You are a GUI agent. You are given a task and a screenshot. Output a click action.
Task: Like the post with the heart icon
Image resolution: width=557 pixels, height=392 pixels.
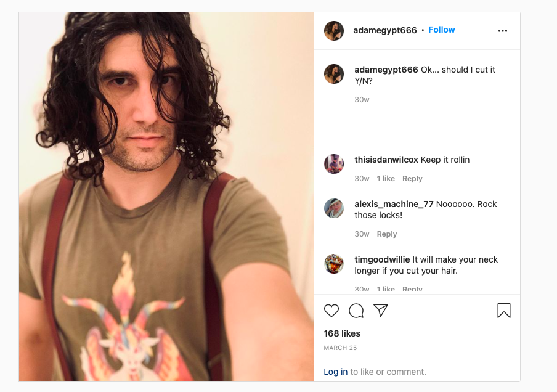(331, 311)
